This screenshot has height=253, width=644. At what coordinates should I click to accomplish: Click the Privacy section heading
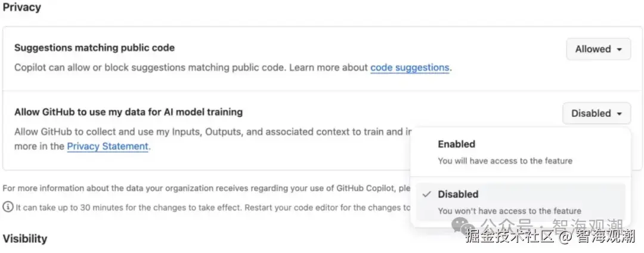pyautogui.click(x=22, y=7)
